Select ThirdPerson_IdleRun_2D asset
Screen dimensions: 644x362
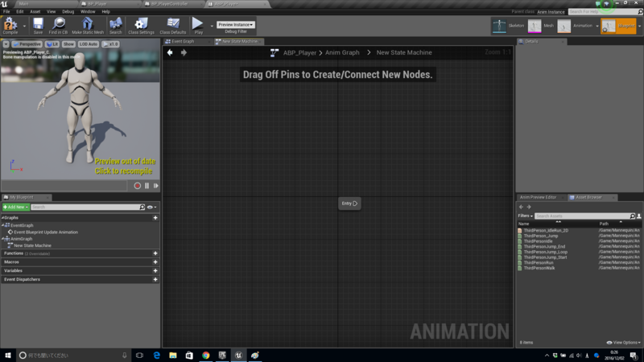(x=546, y=231)
